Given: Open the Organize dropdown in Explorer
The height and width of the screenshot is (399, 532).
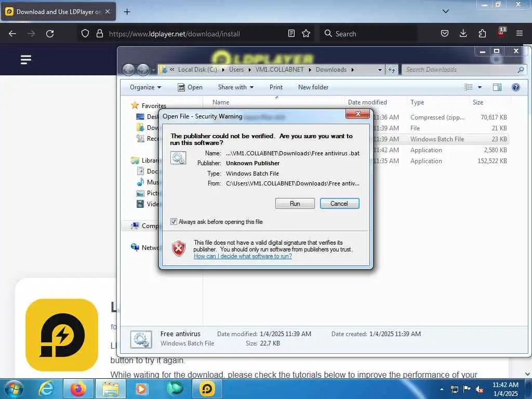Looking at the screenshot, I should 145,87.
